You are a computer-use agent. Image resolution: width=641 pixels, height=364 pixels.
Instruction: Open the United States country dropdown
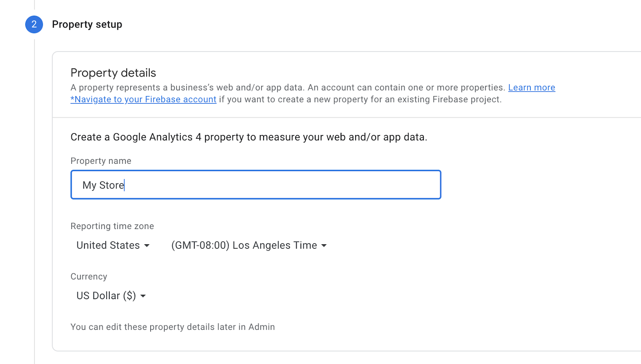click(x=108, y=245)
